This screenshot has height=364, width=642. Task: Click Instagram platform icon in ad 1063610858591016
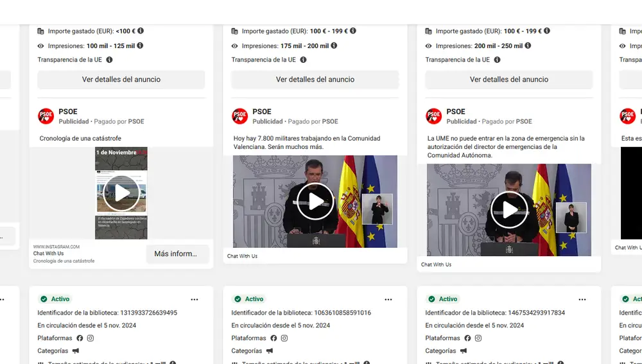(284, 338)
